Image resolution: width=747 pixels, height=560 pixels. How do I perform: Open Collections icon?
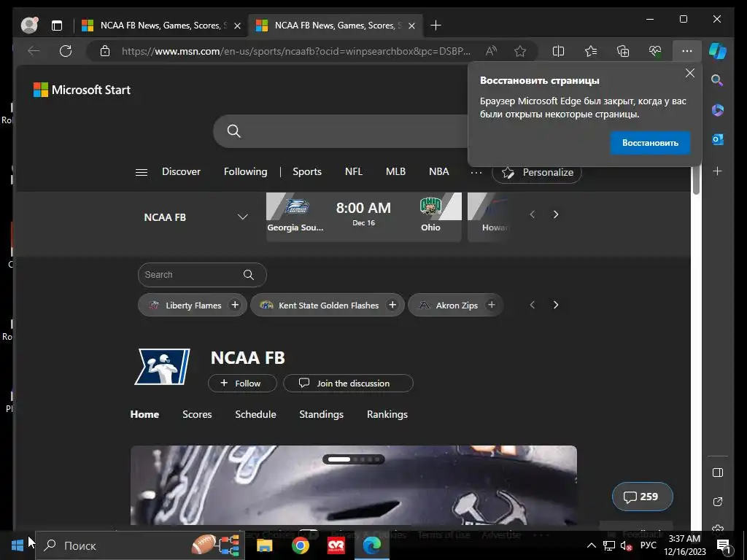[x=623, y=51]
